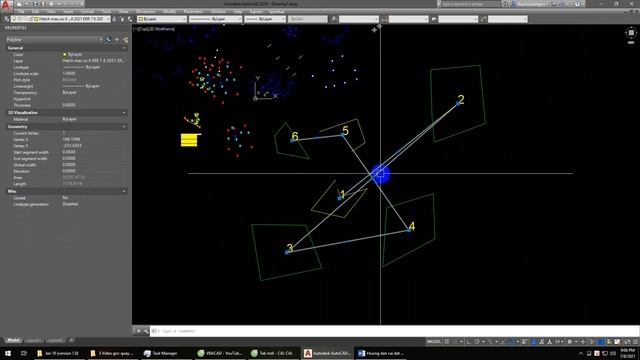Collapse the 3D Visualization section
Screen dimensions: 640x360
(x=124, y=113)
